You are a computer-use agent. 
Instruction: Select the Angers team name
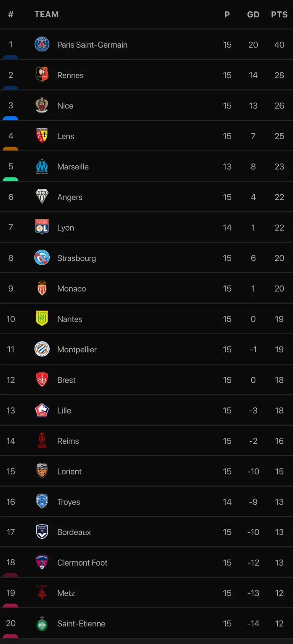70,197
